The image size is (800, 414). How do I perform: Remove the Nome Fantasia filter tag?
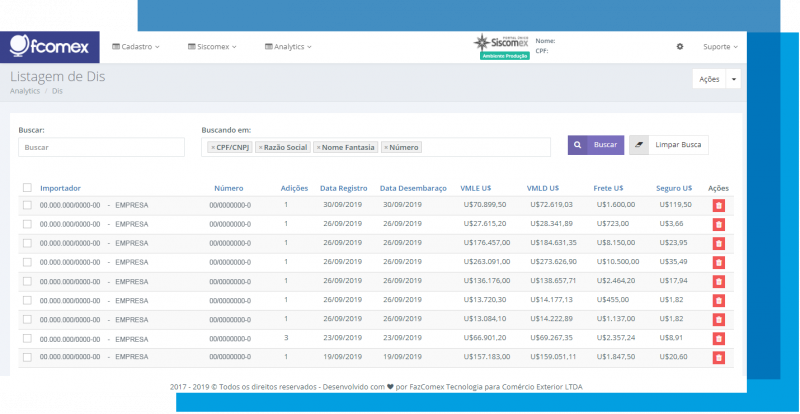[x=318, y=148]
